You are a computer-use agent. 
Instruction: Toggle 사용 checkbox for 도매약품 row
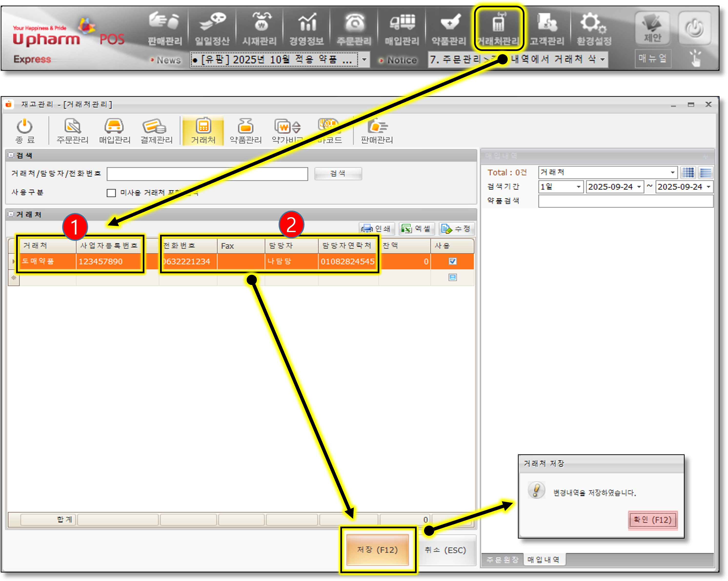[x=453, y=261]
